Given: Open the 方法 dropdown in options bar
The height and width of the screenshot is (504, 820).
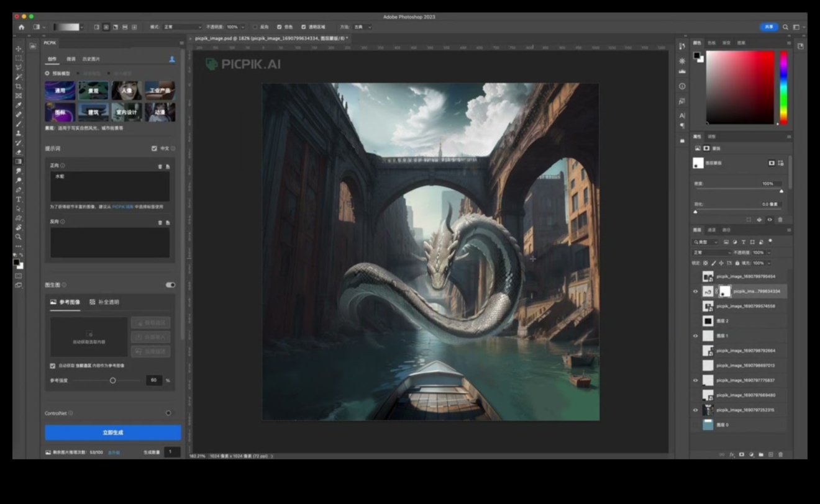Looking at the screenshot, I should 362,27.
